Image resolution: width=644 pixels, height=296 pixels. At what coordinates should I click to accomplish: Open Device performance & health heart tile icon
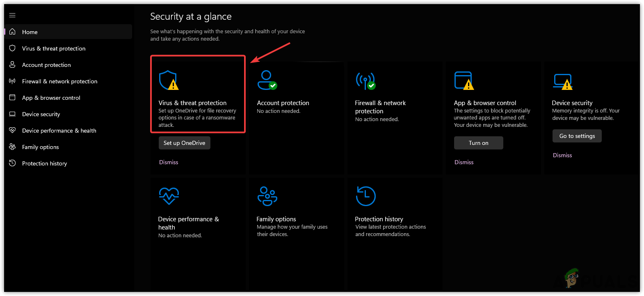click(169, 196)
